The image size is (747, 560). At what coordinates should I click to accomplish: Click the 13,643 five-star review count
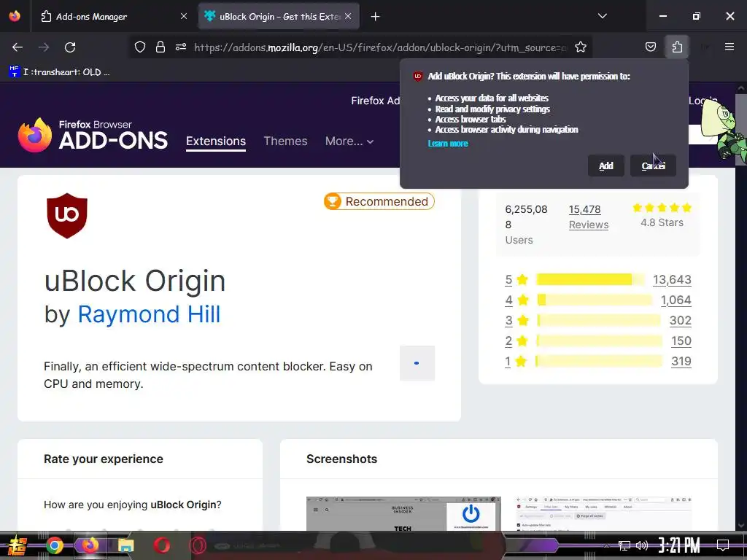672,279
